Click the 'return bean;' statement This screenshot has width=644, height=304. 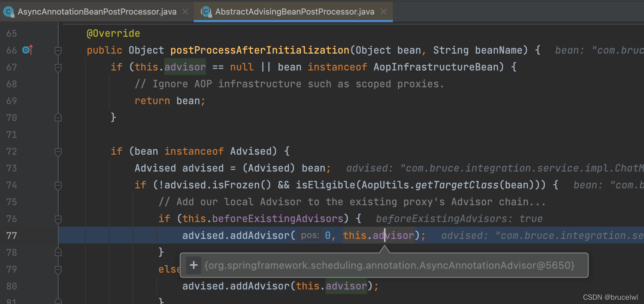click(x=170, y=101)
